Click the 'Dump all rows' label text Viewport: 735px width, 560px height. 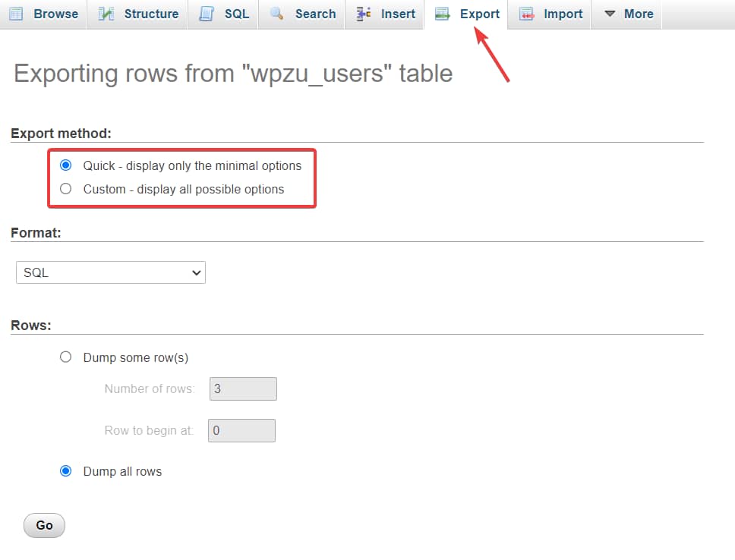(x=122, y=471)
